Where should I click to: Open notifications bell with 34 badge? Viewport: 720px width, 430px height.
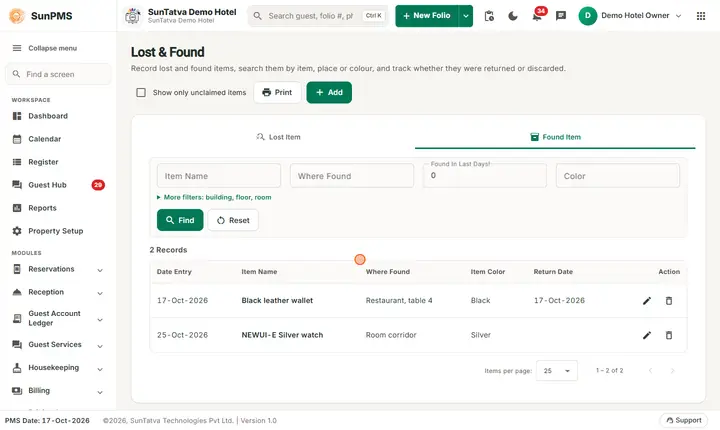pos(537,15)
